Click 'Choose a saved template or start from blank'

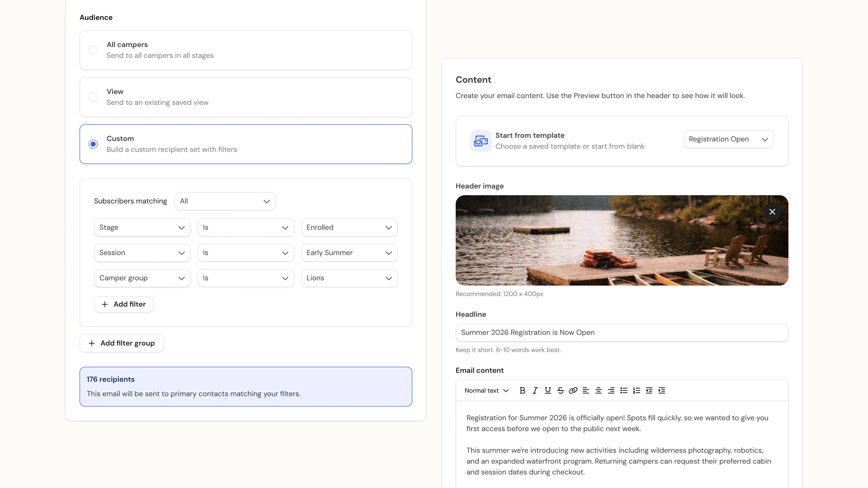(x=570, y=146)
